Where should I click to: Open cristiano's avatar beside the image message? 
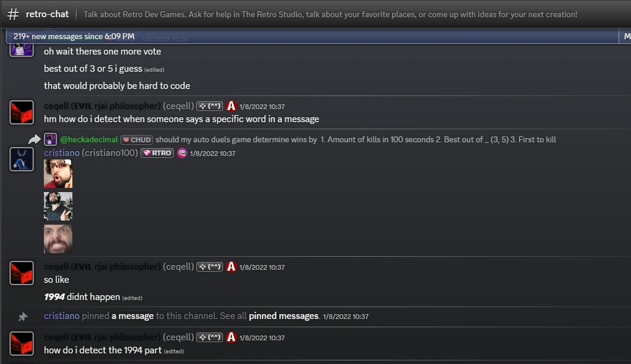point(21,159)
